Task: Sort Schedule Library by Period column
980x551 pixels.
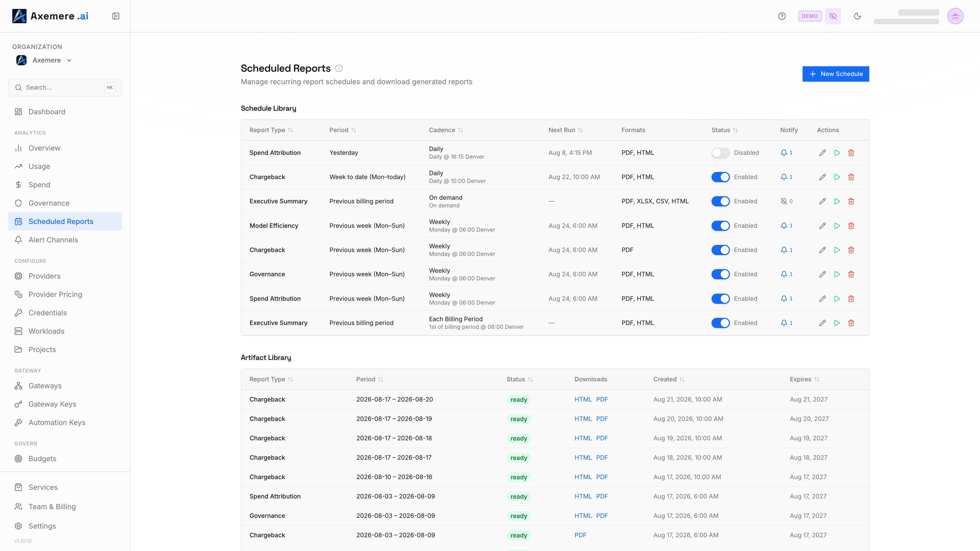Action: tap(343, 130)
